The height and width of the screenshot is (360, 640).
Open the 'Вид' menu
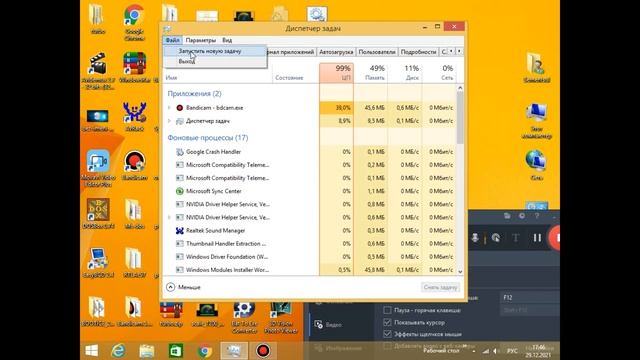pos(227,40)
